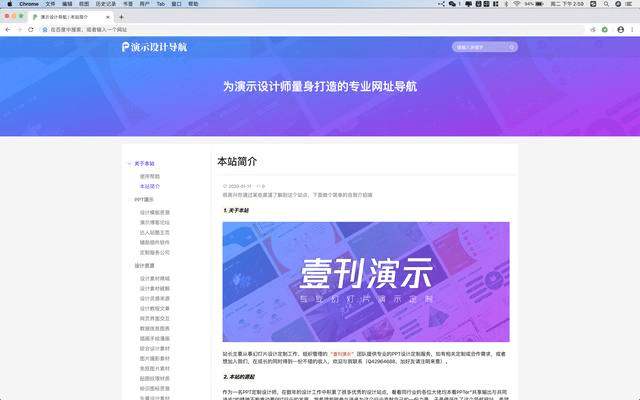640x400 pixels.
Task: Open 演示博客论坛 in the sidebar
Action: [154, 222]
